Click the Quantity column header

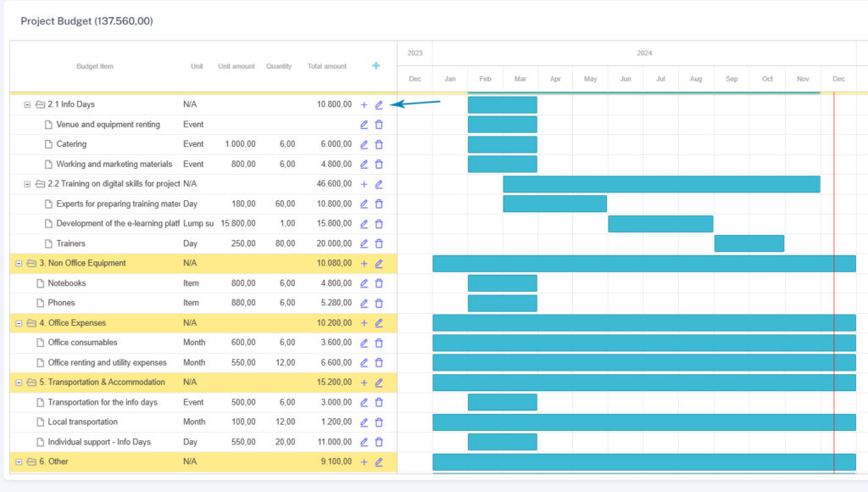click(278, 66)
